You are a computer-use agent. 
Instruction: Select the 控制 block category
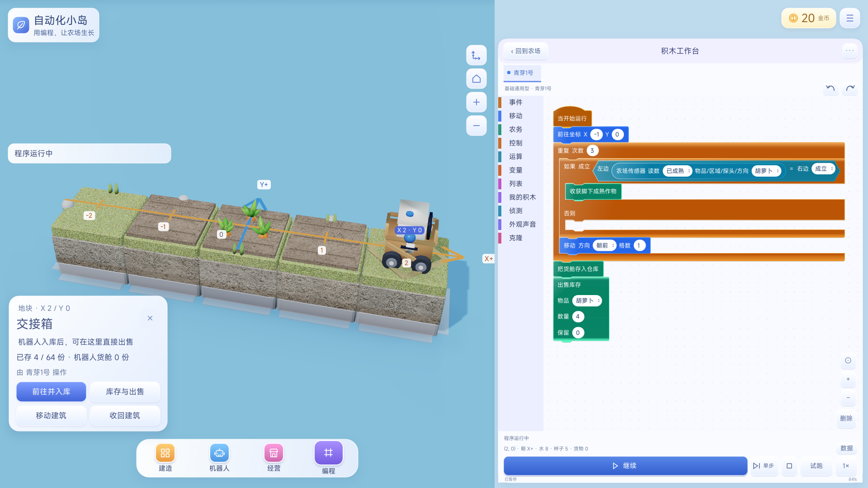coord(520,143)
